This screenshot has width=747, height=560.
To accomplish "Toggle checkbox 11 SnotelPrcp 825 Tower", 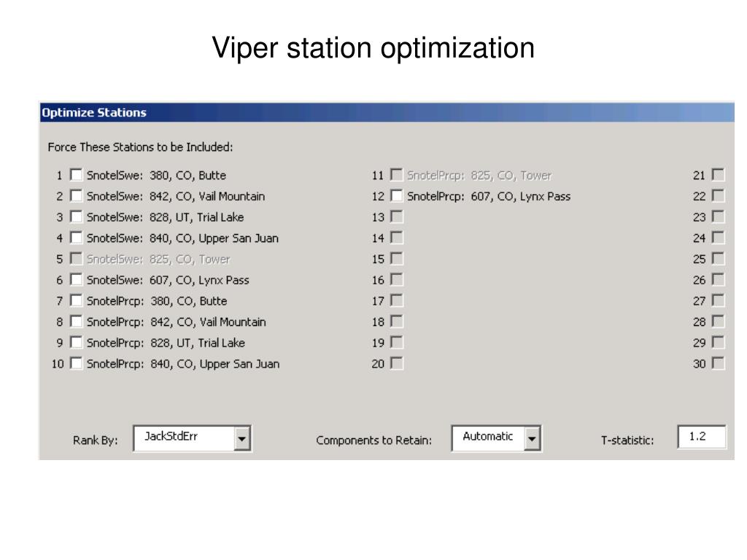I will (x=396, y=175).
